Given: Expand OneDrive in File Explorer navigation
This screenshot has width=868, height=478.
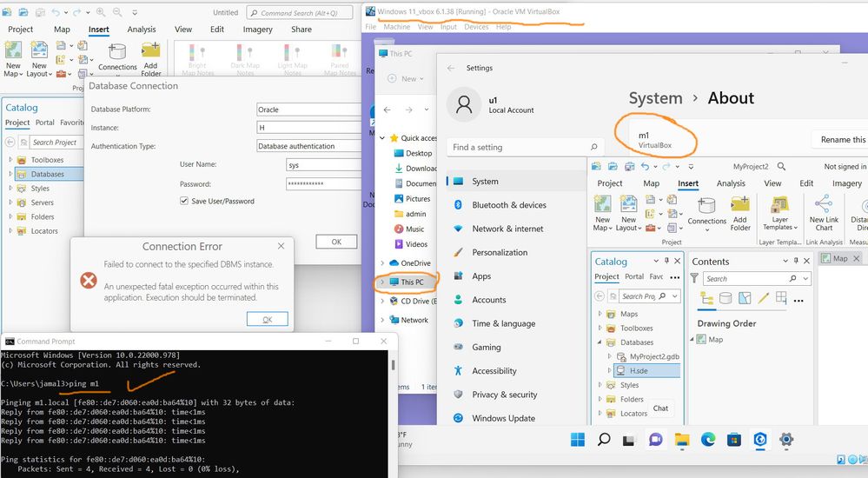Looking at the screenshot, I should tap(382, 263).
